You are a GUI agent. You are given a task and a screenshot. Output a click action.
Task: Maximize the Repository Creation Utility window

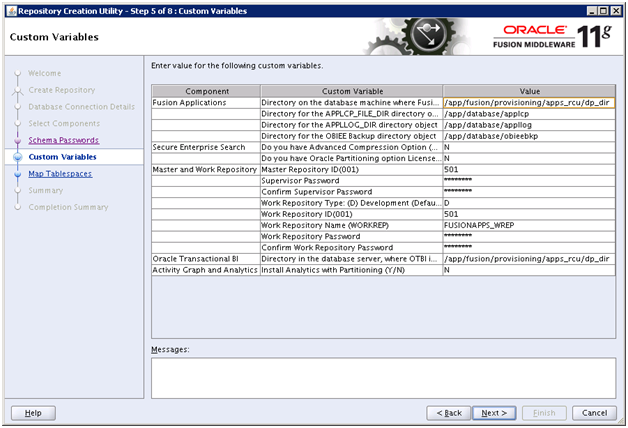pyautogui.click(x=604, y=11)
